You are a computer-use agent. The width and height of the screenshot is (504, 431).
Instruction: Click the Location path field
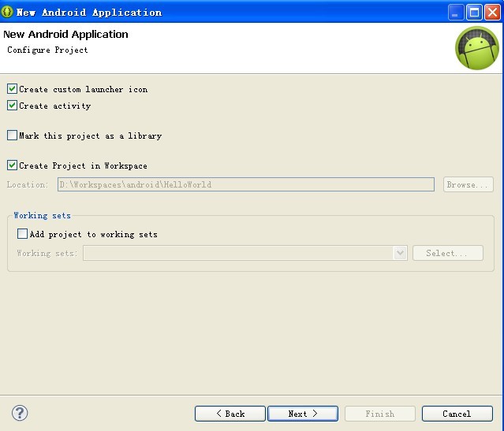tap(246, 184)
